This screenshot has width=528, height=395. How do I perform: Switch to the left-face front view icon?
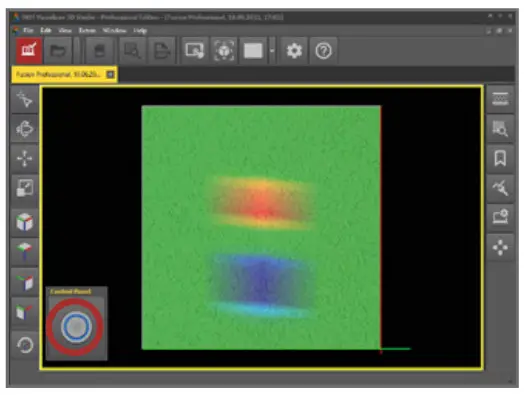[25, 311]
